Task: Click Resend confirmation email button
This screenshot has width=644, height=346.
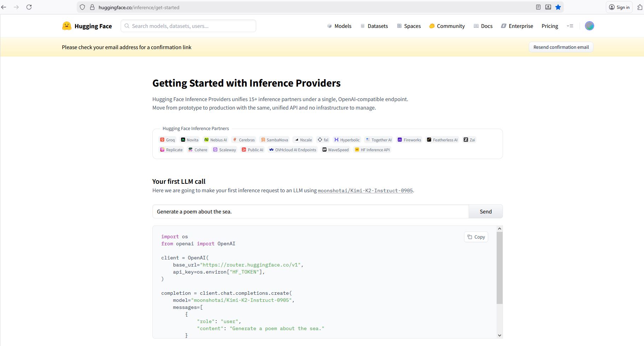Action: (561, 47)
